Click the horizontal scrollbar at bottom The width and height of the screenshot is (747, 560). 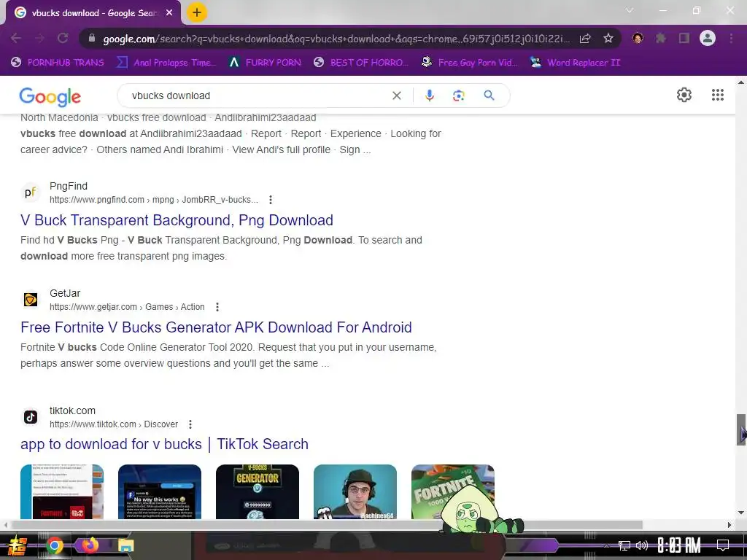(x=326, y=525)
